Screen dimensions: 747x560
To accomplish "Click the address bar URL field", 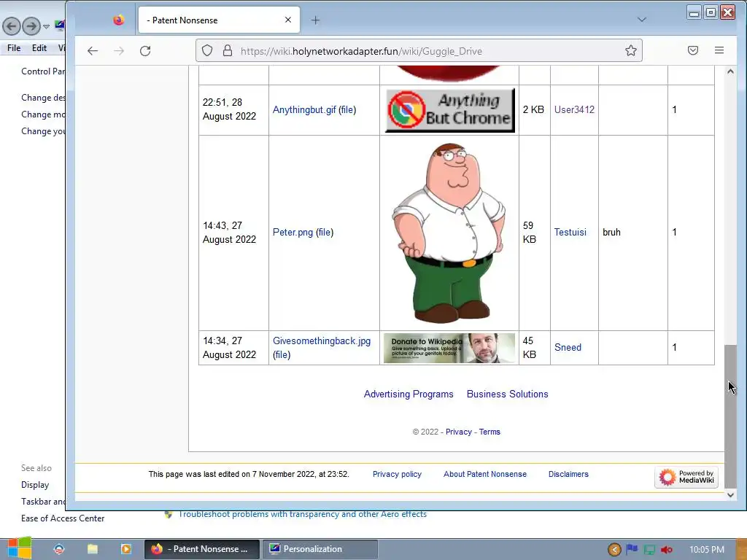I will click(x=419, y=51).
